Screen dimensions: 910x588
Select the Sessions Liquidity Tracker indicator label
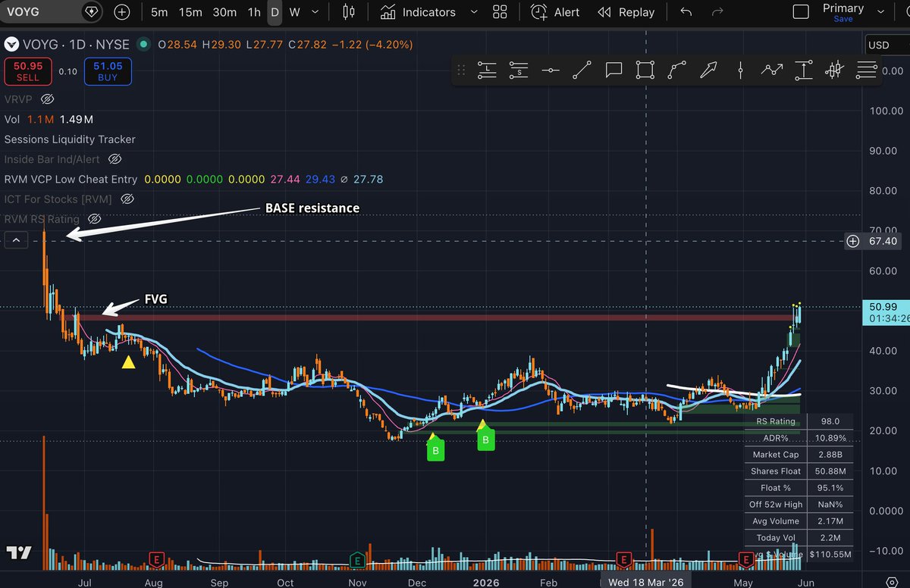70,139
